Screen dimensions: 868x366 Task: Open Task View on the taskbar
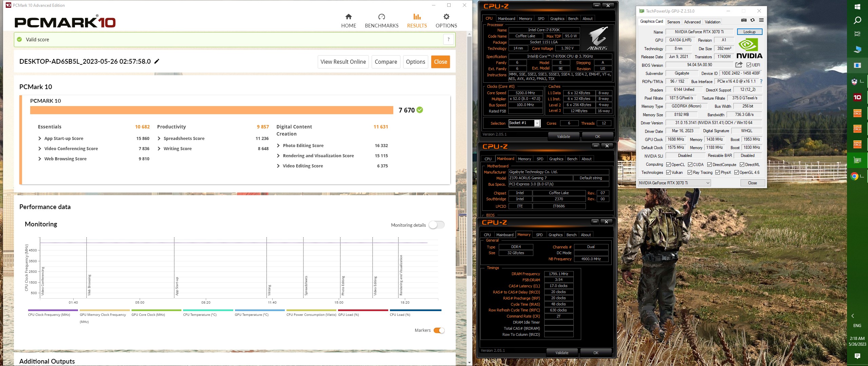click(x=857, y=34)
